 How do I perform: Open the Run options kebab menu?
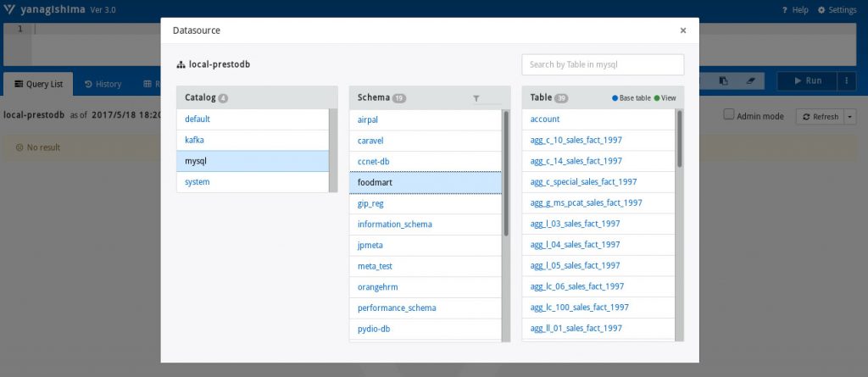coord(845,81)
